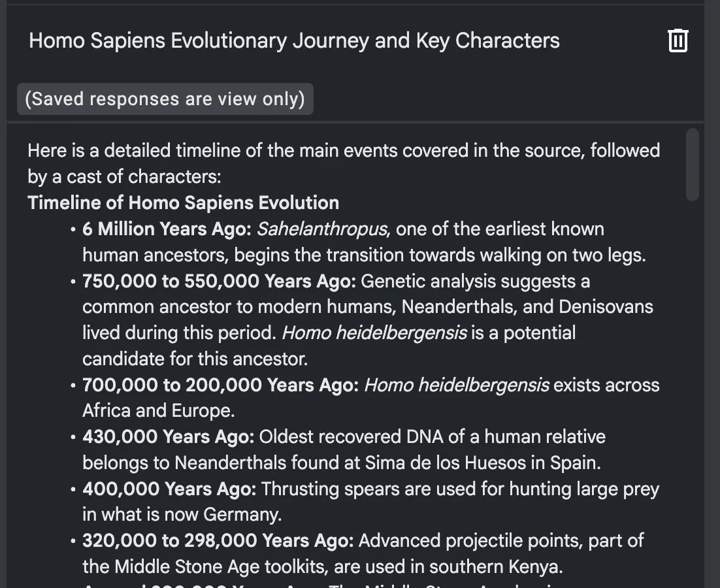The width and height of the screenshot is (720, 588).
Task: Click the "400,000 Years Ago:" bullet label
Action: click(x=169, y=489)
